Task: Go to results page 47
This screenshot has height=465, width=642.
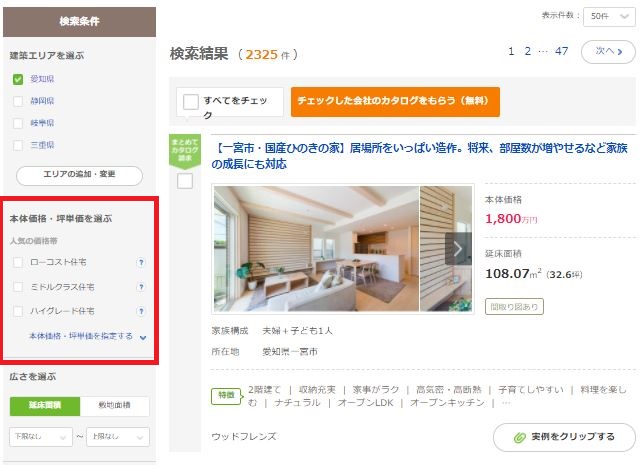Action: click(561, 51)
